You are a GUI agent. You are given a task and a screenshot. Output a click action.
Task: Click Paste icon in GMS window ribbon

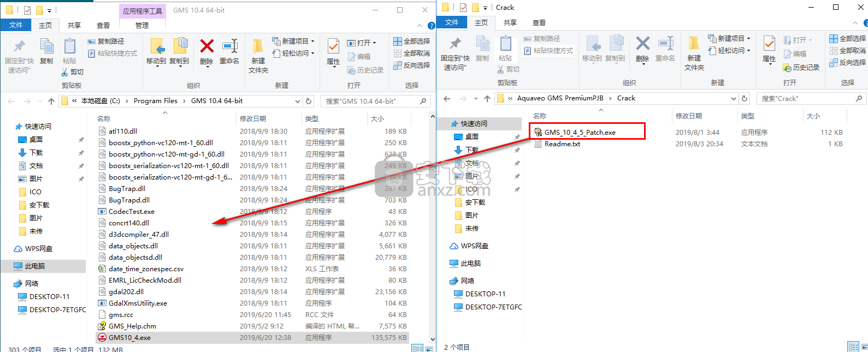click(69, 46)
